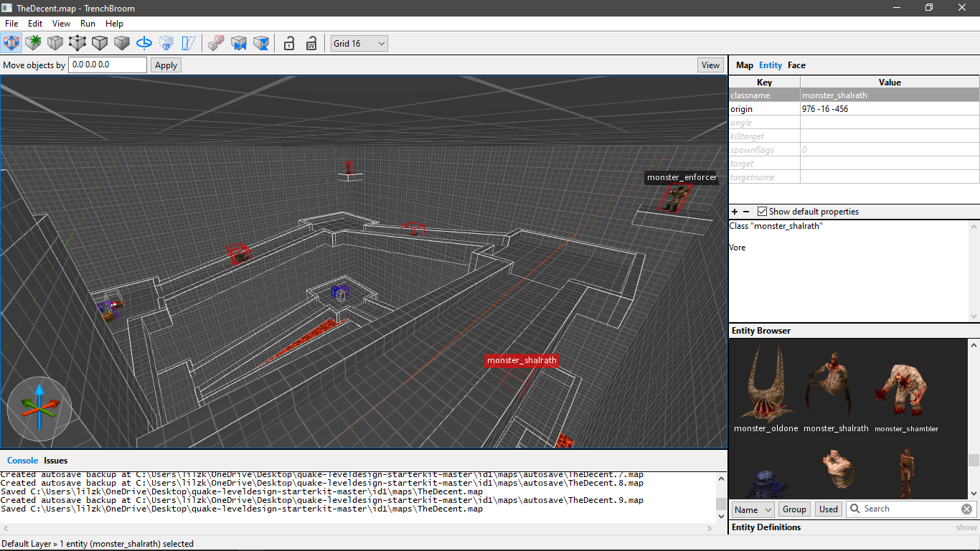The width and height of the screenshot is (980, 551).
Task: Click the monster_enforcer label in viewport
Action: 682,177
